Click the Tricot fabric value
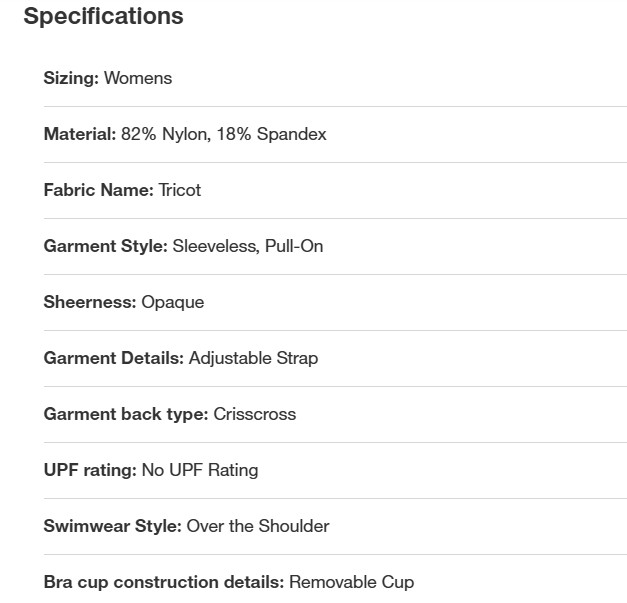The height and width of the screenshot is (603, 627). tap(180, 190)
